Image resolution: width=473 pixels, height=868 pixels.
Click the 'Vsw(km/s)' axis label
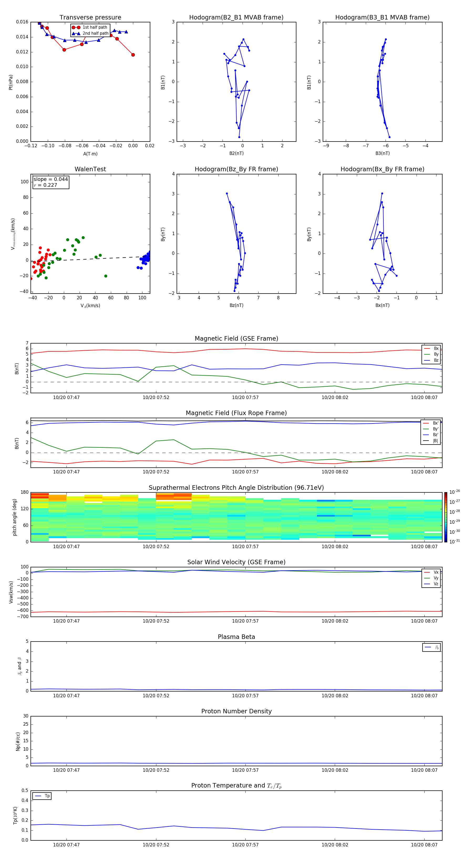pos(11,592)
